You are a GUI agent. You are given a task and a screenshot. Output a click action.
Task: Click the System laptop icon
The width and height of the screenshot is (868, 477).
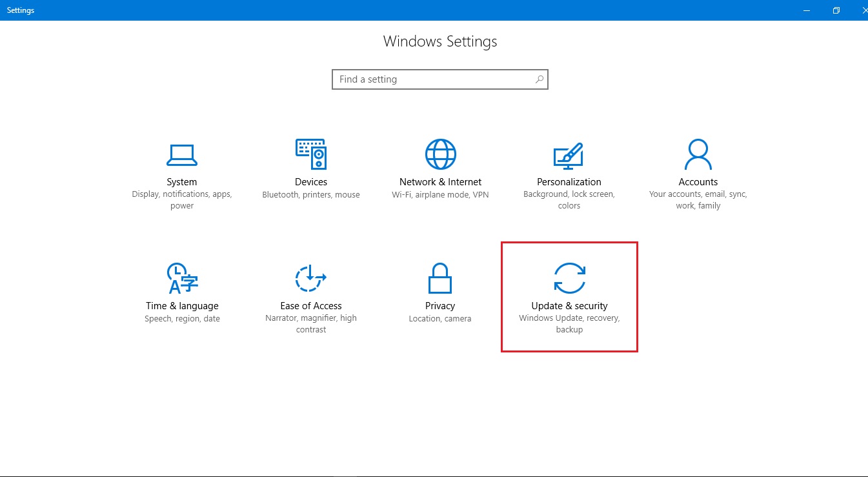click(x=181, y=154)
